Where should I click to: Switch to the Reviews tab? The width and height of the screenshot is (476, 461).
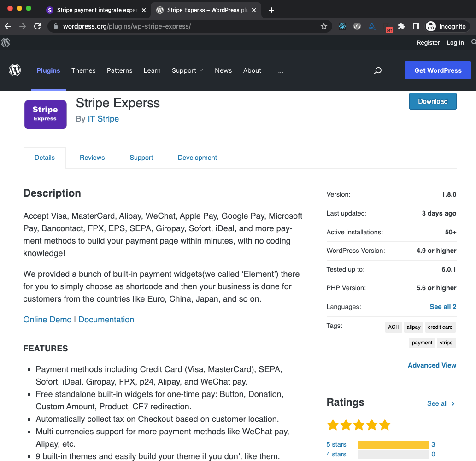pyautogui.click(x=92, y=158)
